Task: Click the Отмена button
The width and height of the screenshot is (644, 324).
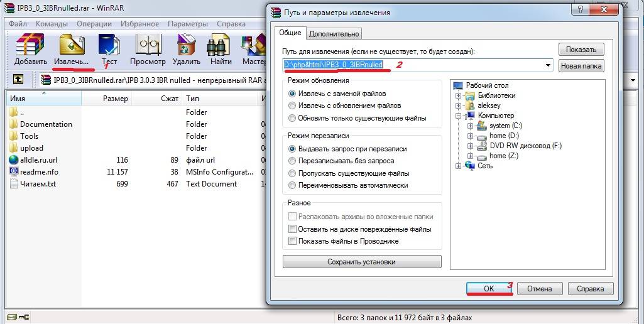Action: point(539,288)
